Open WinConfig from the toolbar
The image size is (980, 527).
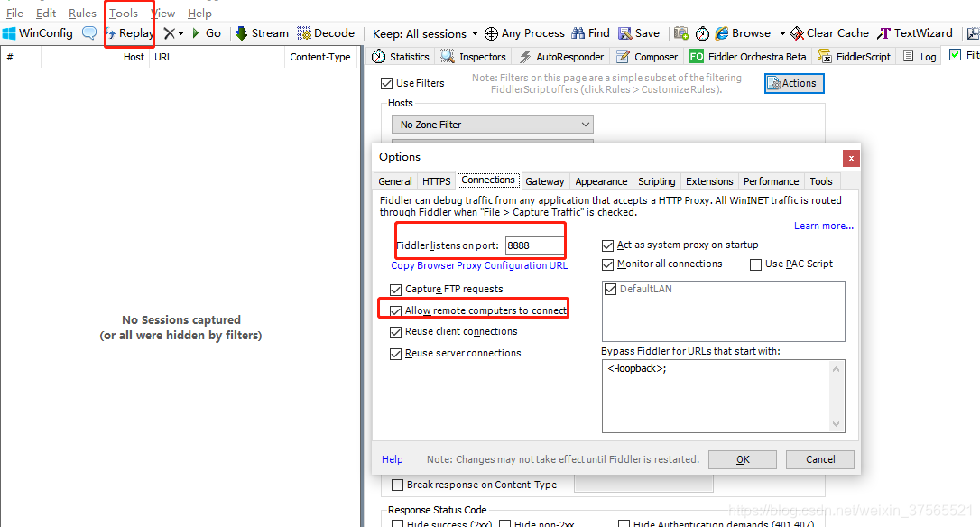coord(38,33)
